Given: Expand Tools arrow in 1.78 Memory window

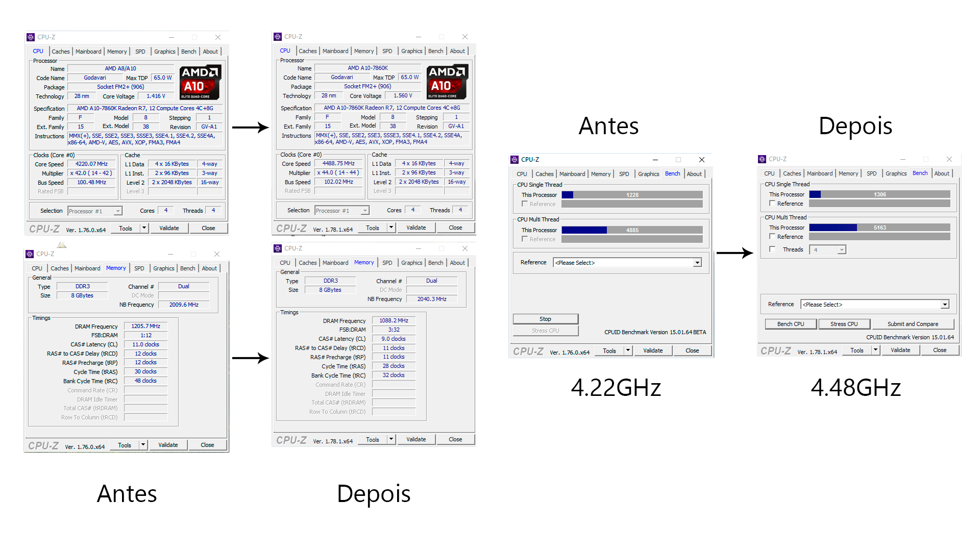Looking at the screenshot, I should [x=391, y=440].
